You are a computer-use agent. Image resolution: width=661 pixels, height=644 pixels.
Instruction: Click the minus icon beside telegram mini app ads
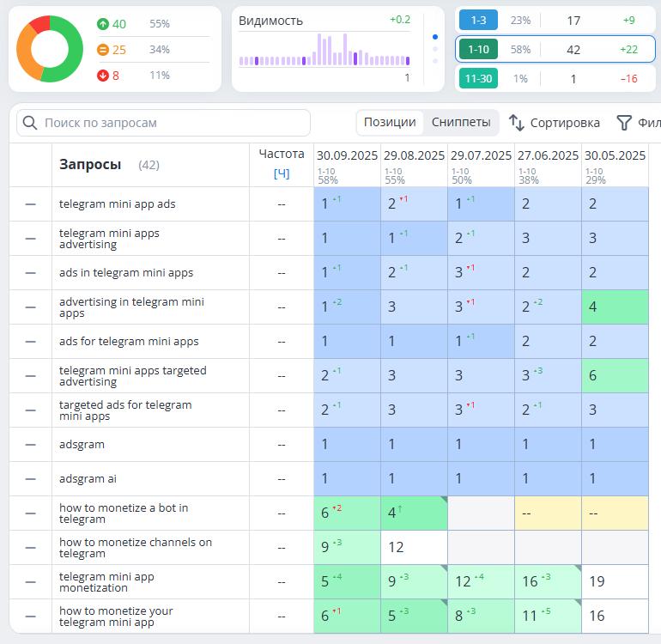click(x=31, y=204)
